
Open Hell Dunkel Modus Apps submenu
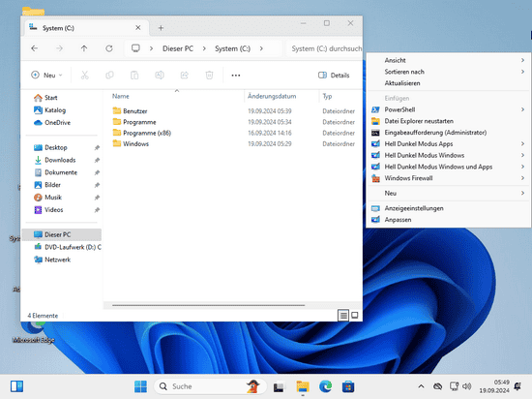(449, 144)
